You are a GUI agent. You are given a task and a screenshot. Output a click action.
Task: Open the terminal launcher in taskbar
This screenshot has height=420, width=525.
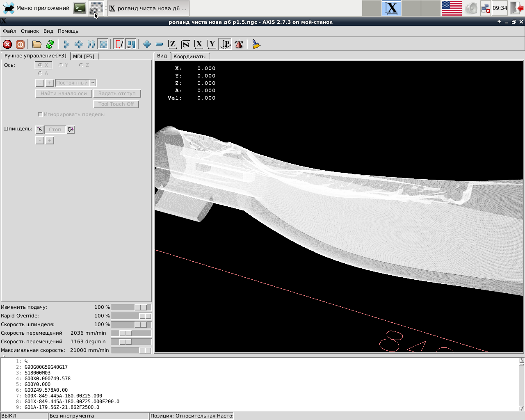click(80, 8)
